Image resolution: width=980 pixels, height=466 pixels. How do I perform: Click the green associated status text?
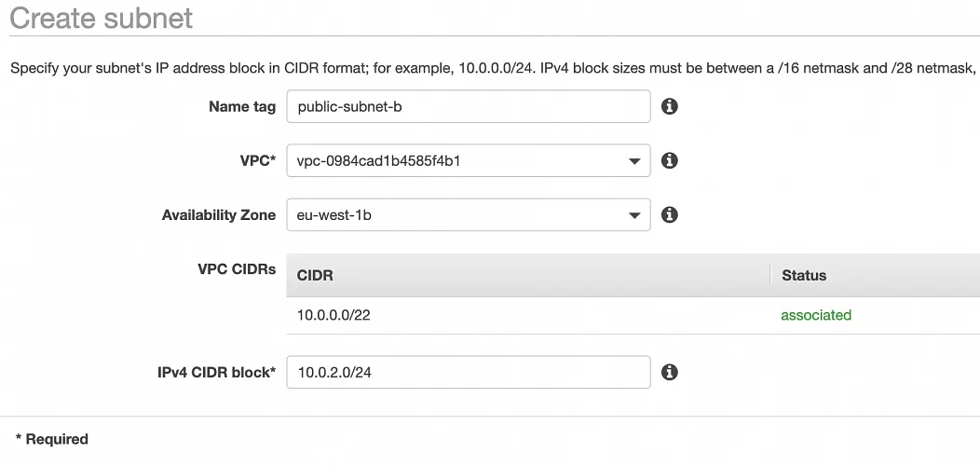click(x=816, y=315)
